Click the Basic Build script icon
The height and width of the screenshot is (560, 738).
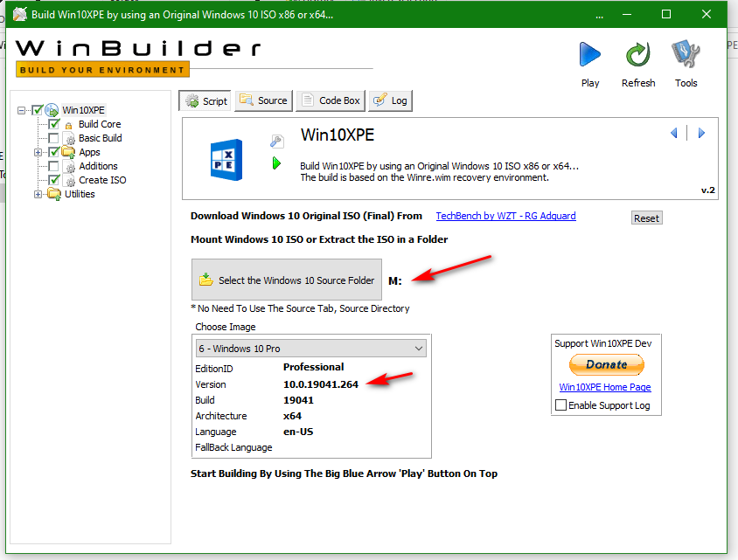point(69,138)
